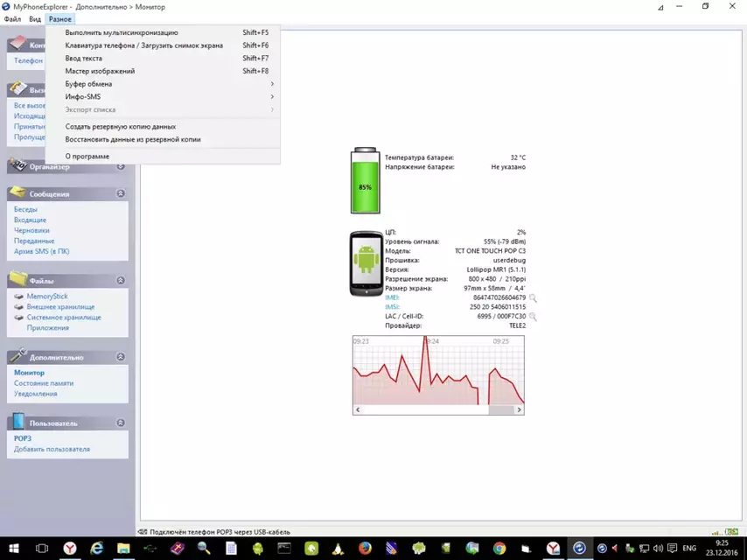This screenshot has width=747, height=560.
Task: Open Уведомления
Action: click(36, 394)
